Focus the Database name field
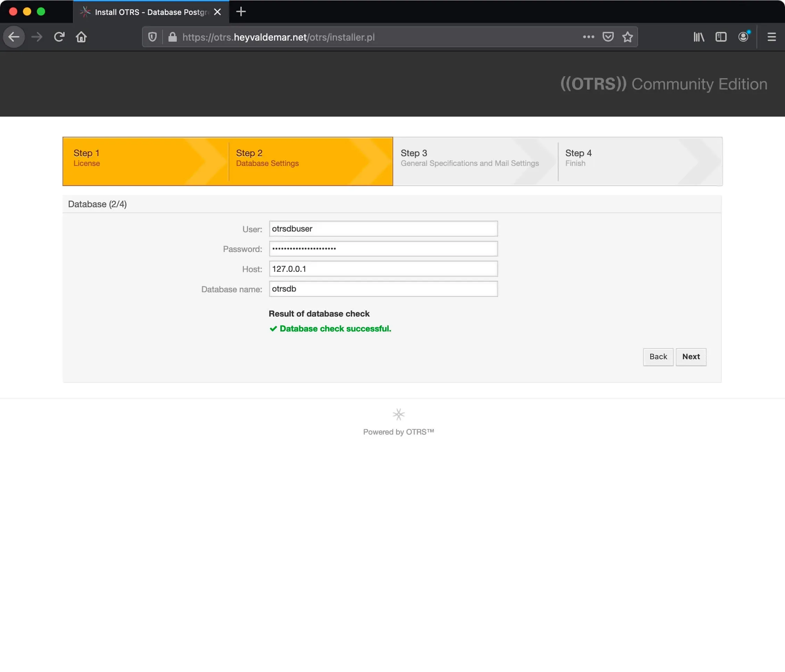Image resolution: width=785 pixels, height=672 pixels. point(383,289)
